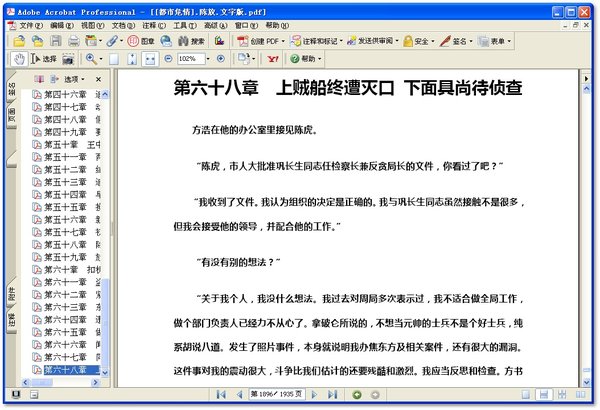Open the 窗口 menu
Viewport: 600px width, 410px height.
point(246,26)
